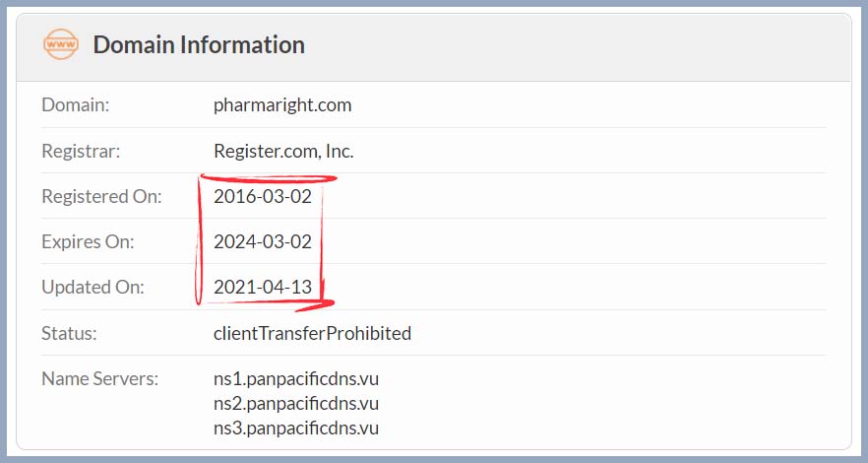This screenshot has height=463, width=868.
Task: Click the Status: field label
Action: point(69,333)
